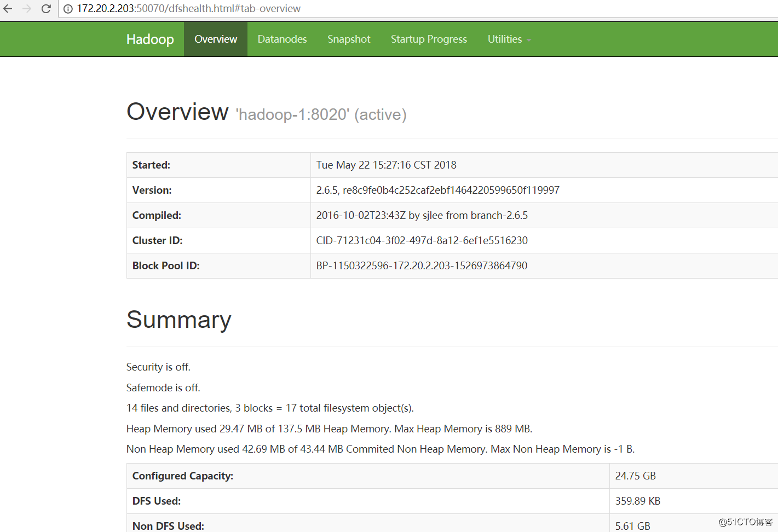Select the text Security is off.
This screenshot has height=532, width=778.
[158, 367]
